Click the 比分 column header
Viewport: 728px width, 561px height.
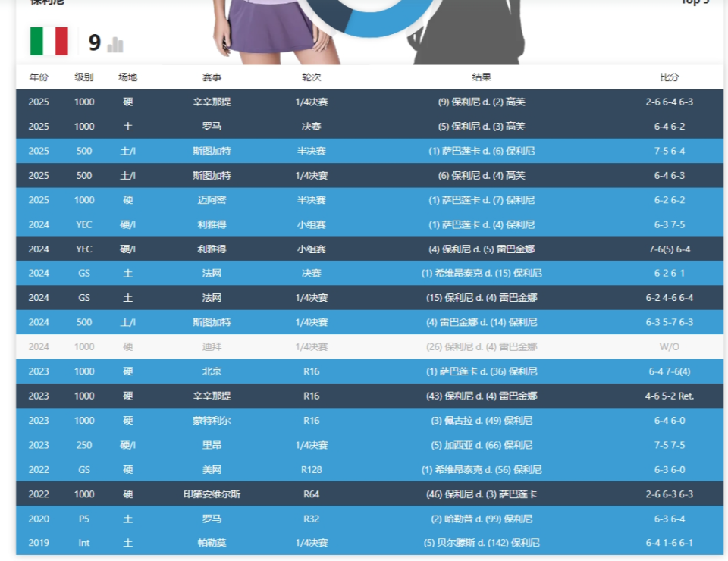coord(669,77)
